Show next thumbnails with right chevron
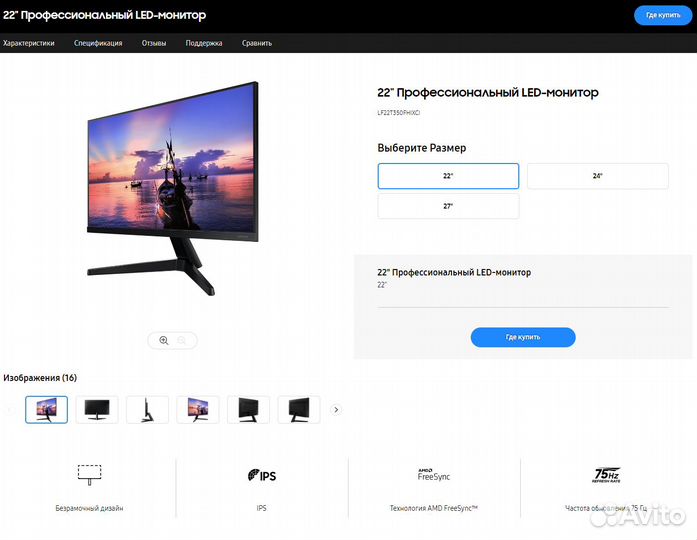Viewport: 697px width, 540px height. (336, 410)
